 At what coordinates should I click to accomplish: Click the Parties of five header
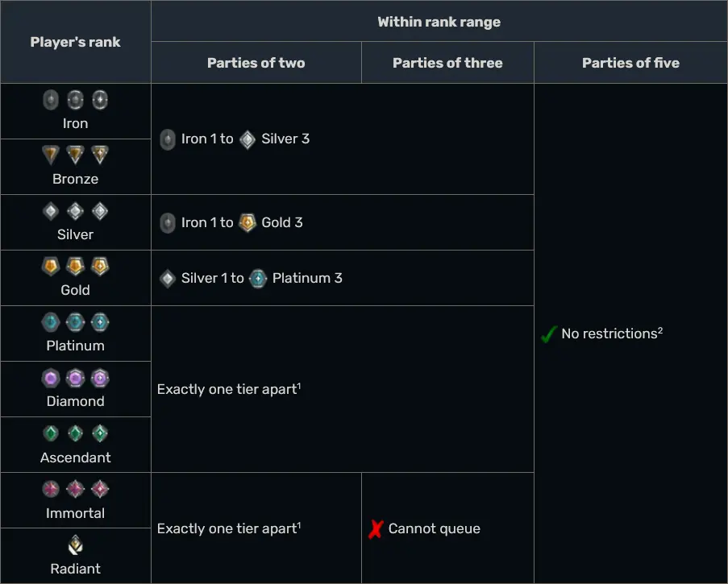(630, 63)
